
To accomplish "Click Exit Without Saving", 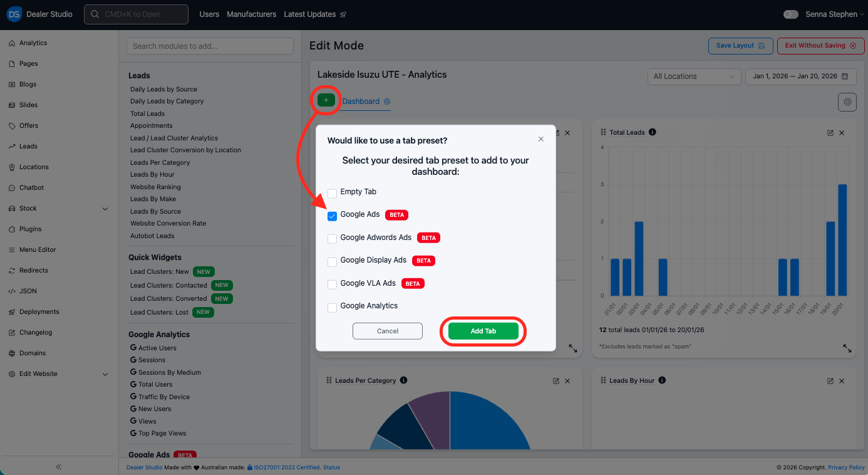I will tap(820, 46).
